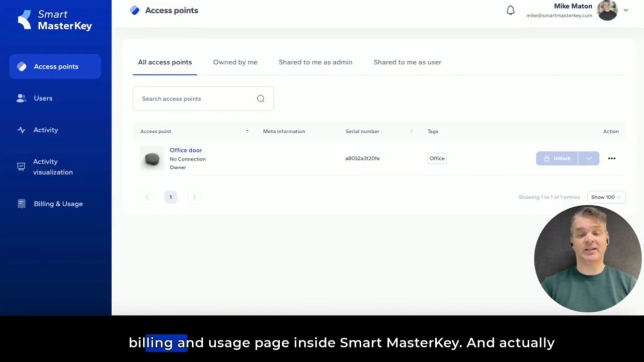Click the No Connection status text
The width and height of the screenshot is (644, 362).
188,159
